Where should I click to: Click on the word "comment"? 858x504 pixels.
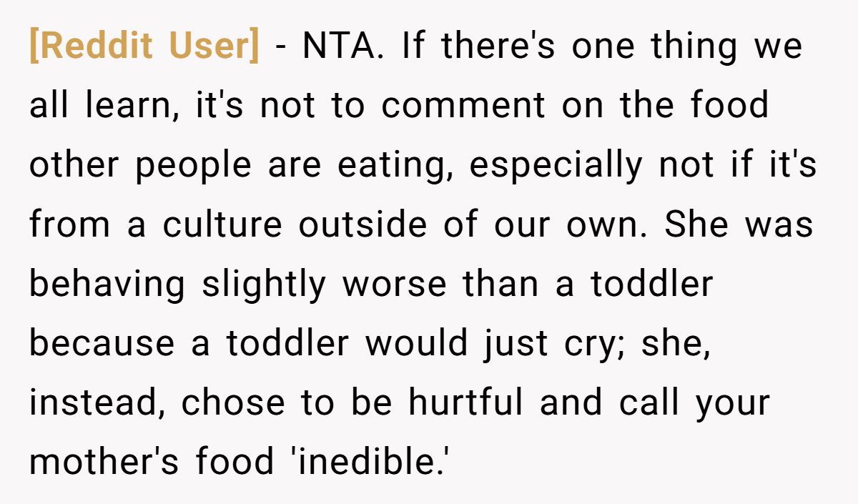point(463,107)
